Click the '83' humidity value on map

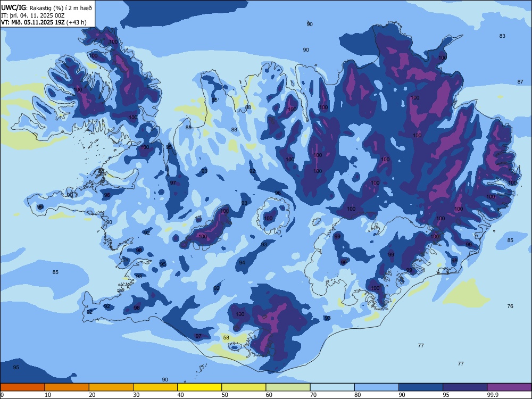point(502,36)
